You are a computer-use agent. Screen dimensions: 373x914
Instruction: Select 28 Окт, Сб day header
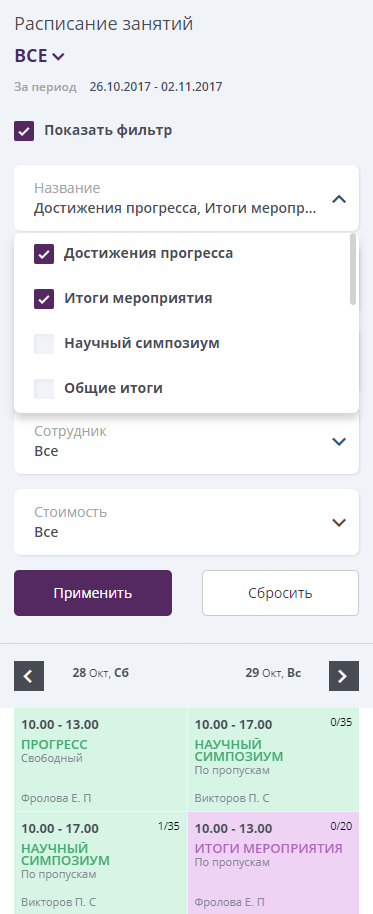[x=100, y=673]
